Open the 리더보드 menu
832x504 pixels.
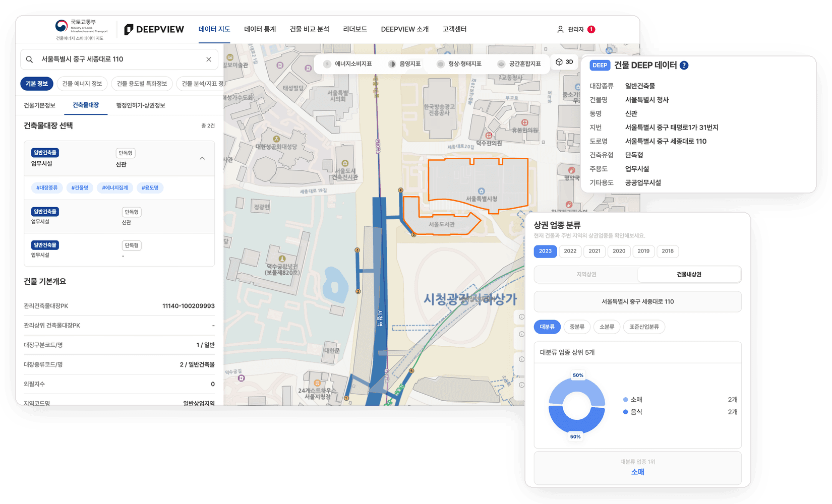355,29
